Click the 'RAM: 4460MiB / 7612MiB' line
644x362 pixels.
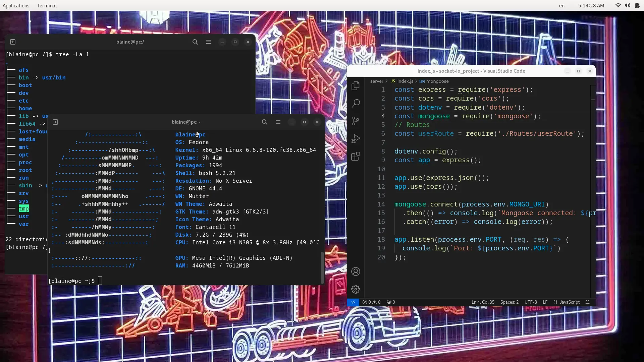click(x=212, y=265)
